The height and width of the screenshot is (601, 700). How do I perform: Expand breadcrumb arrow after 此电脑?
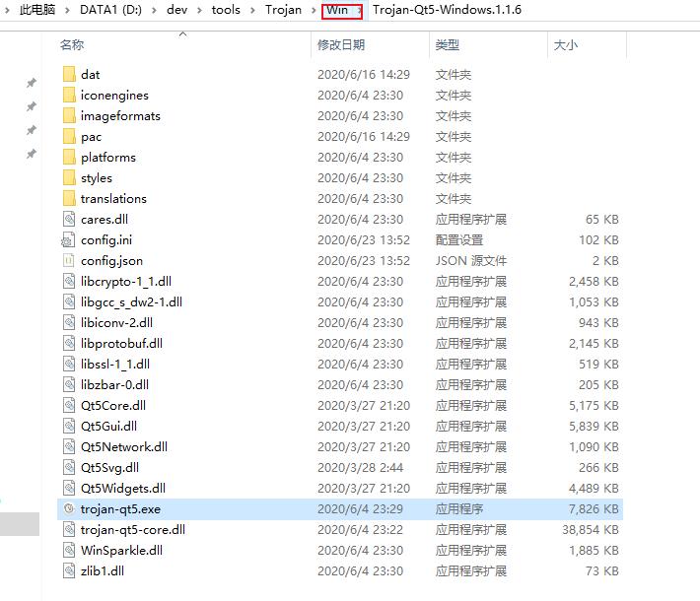coord(67,10)
